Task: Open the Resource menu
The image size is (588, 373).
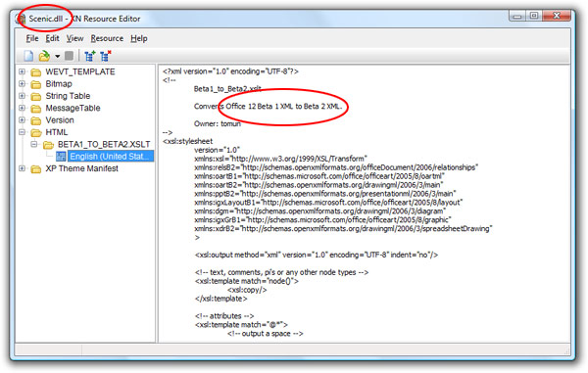Action: [x=107, y=38]
